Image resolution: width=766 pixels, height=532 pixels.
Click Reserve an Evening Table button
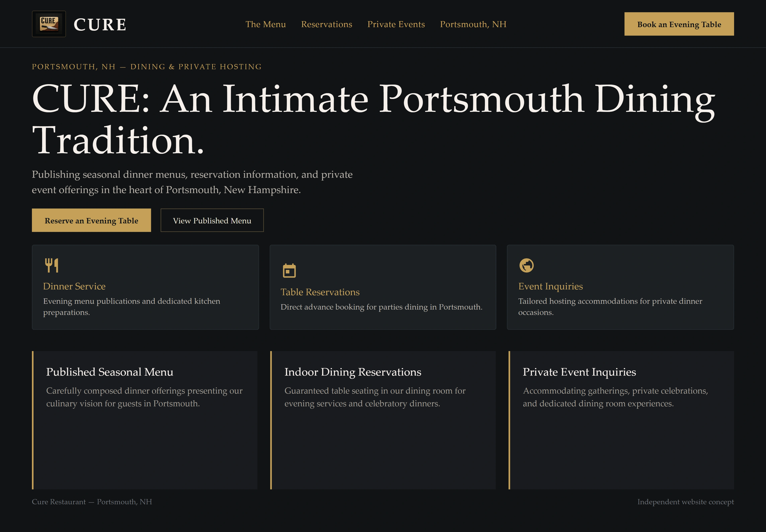(x=91, y=220)
